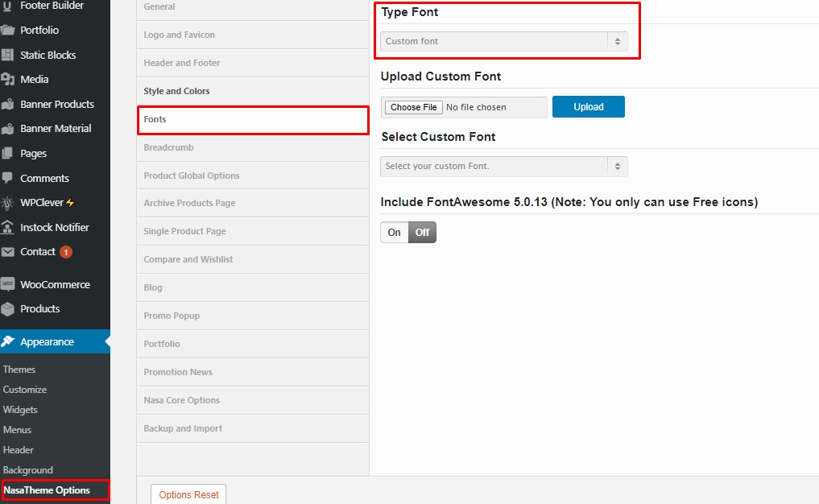The image size is (819, 504).
Task: Click the Media icon in admin menu
Action: tap(8, 80)
